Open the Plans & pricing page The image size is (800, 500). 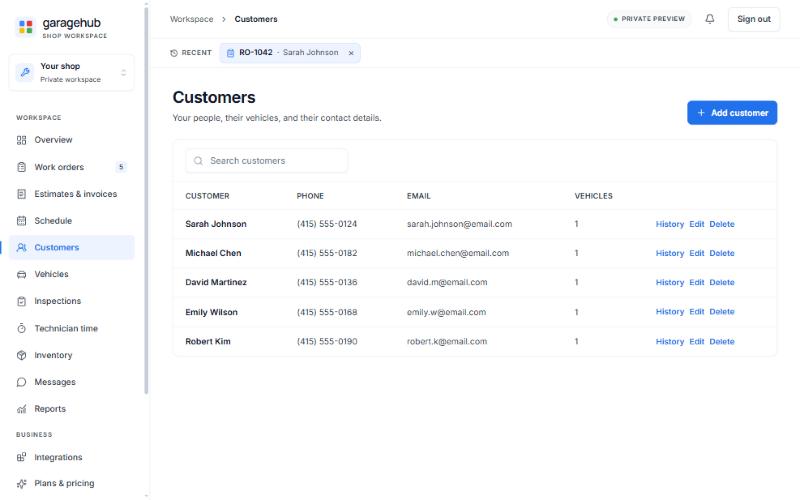[71, 483]
